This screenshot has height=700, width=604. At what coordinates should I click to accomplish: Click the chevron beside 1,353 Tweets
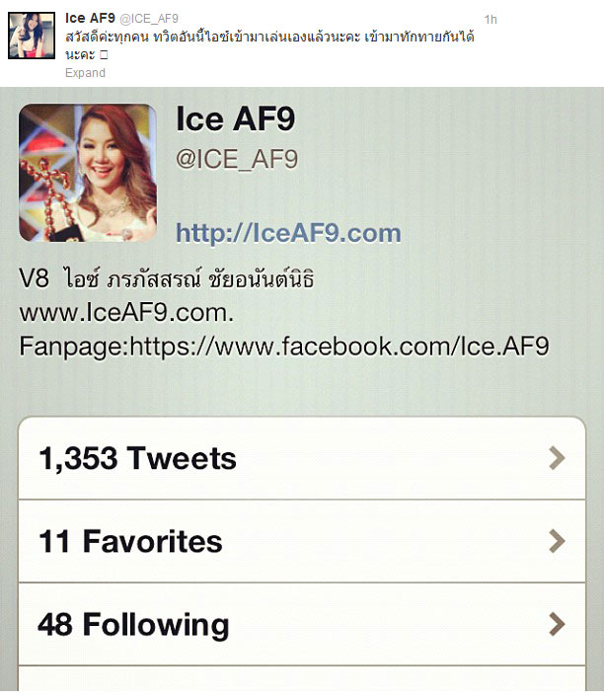tap(557, 458)
